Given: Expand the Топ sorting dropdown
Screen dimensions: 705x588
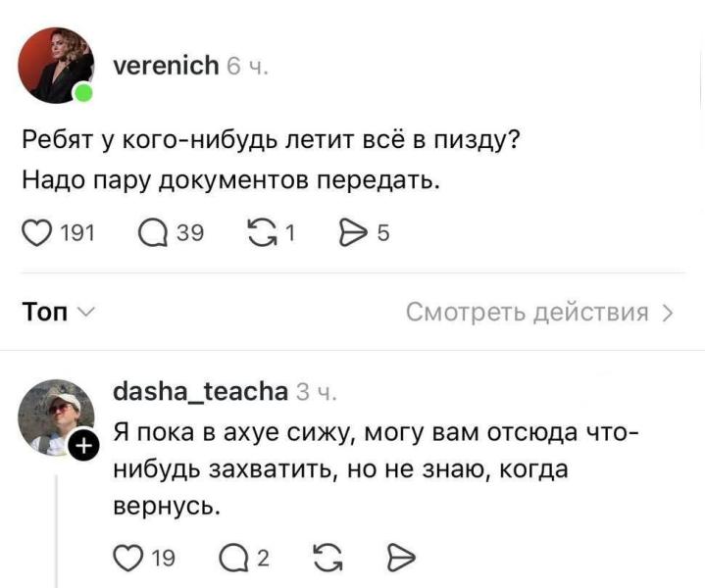Looking at the screenshot, I should pos(58,313).
